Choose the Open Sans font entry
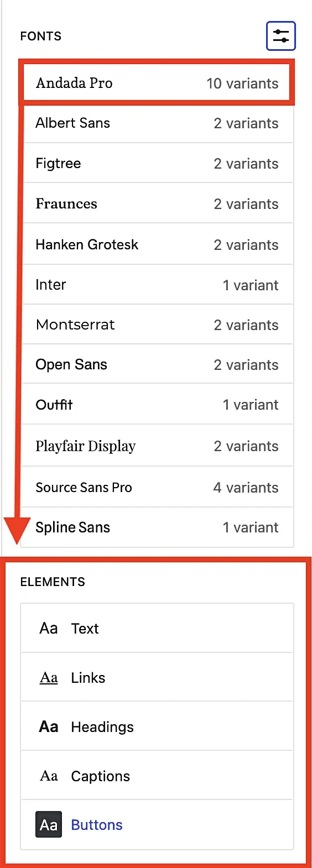The image size is (312, 868). (157, 364)
